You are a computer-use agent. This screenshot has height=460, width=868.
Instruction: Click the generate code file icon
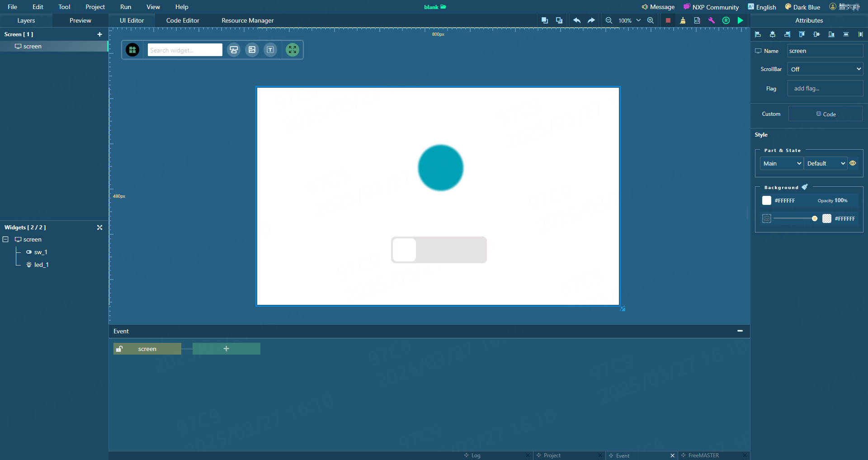pos(697,20)
